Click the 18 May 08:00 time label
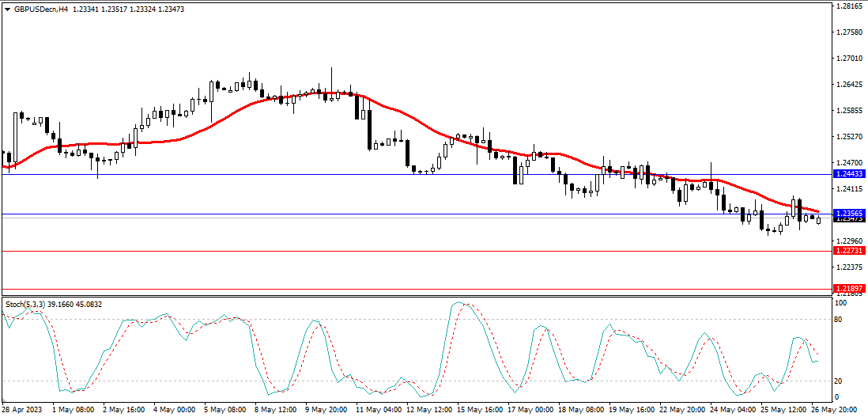 [580, 411]
